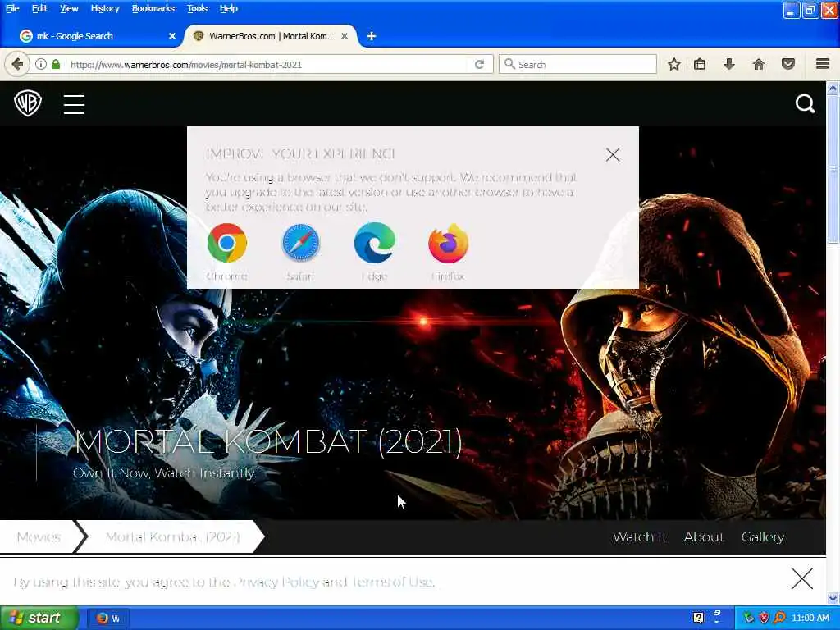This screenshot has height=630, width=840.
Task: Click the green padlock security icon
Action: tap(56, 64)
